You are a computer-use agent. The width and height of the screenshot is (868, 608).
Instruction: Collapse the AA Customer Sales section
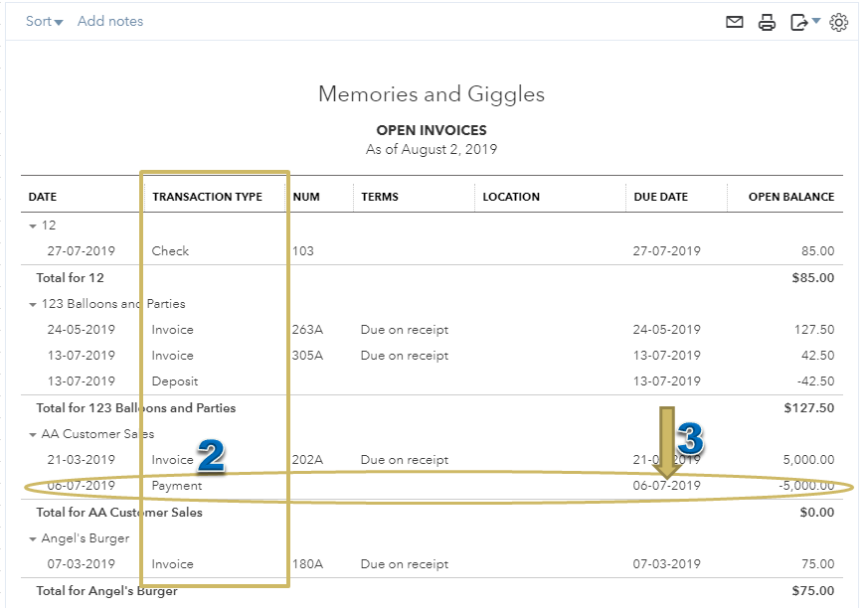tap(32, 433)
